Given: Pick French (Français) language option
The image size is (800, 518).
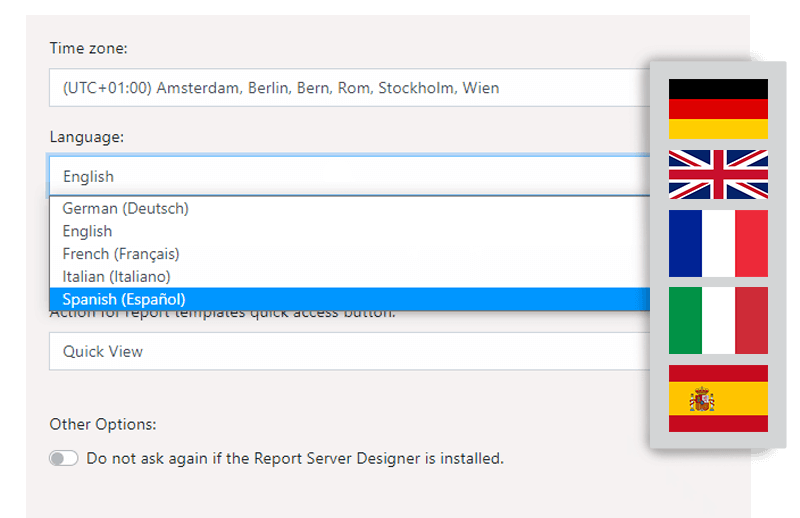Looking at the screenshot, I should (349, 254).
